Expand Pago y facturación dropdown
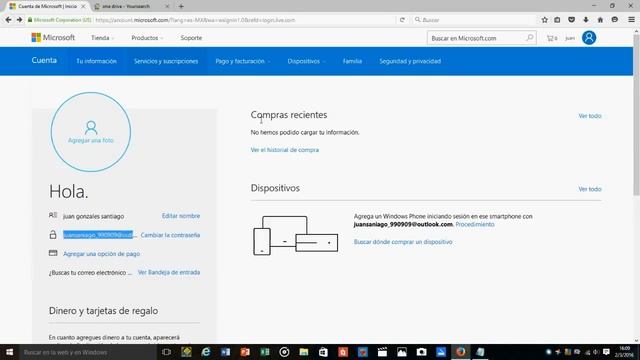640x360 pixels. click(x=243, y=61)
